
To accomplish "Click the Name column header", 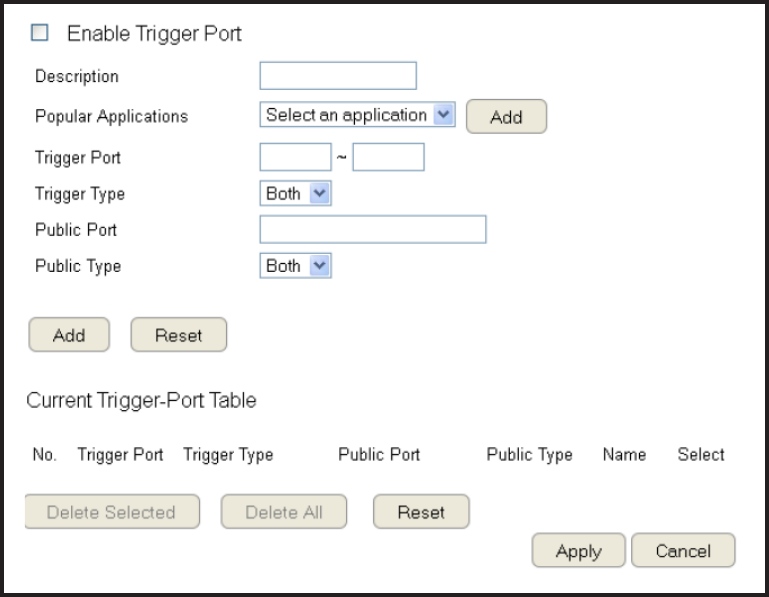I will click(624, 454).
